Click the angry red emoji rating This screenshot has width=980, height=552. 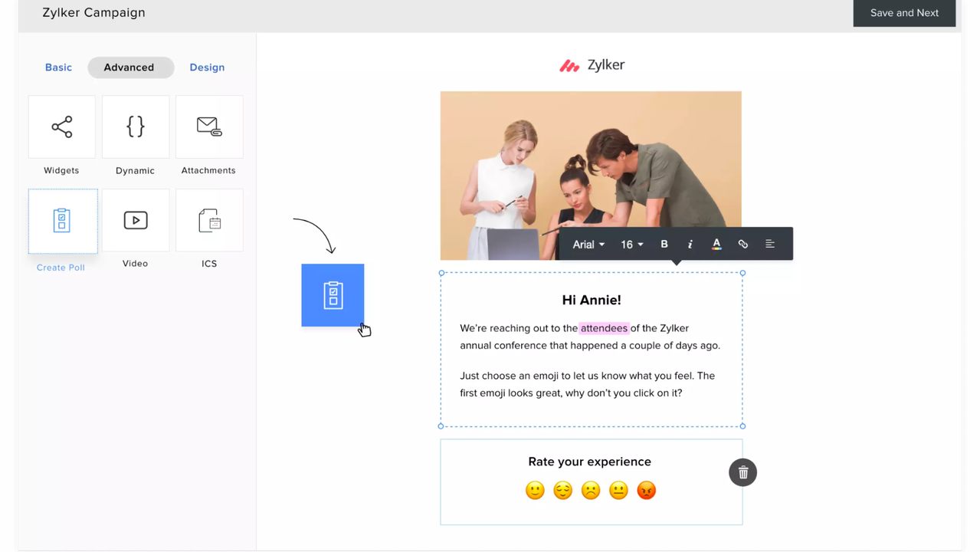coord(647,491)
